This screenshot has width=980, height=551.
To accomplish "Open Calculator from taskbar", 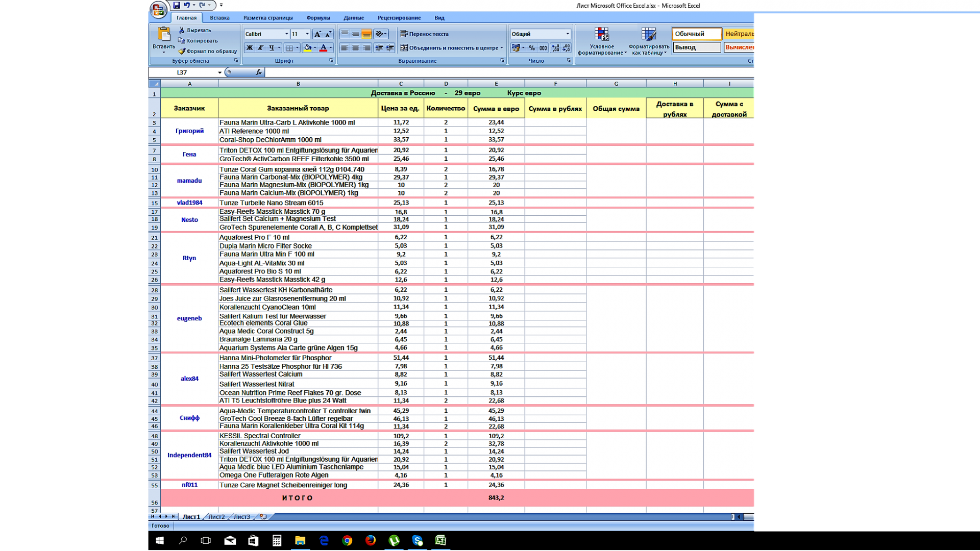I will click(277, 541).
